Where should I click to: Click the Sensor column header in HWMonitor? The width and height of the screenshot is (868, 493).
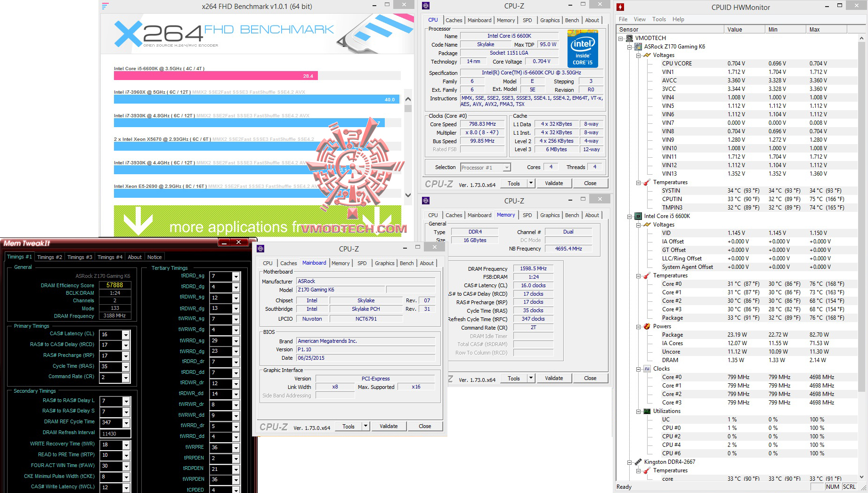coord(670,29)
